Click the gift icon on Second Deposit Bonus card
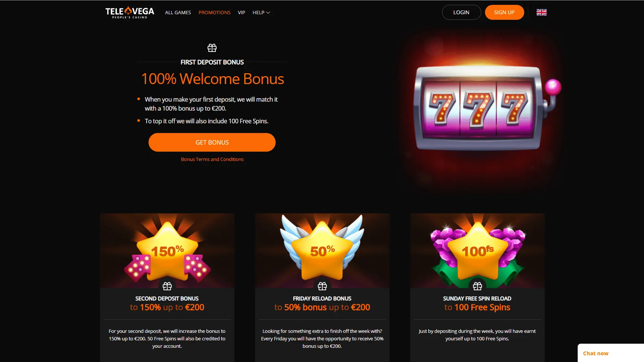 pyautogui.click(x=167, y=286)
